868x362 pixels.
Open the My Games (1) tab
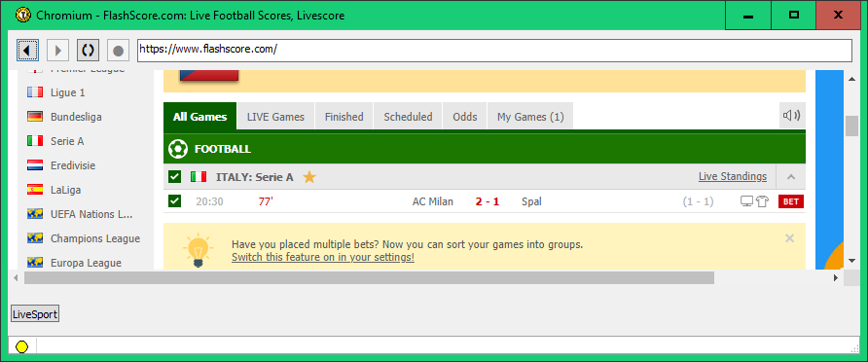click(530, 116)
